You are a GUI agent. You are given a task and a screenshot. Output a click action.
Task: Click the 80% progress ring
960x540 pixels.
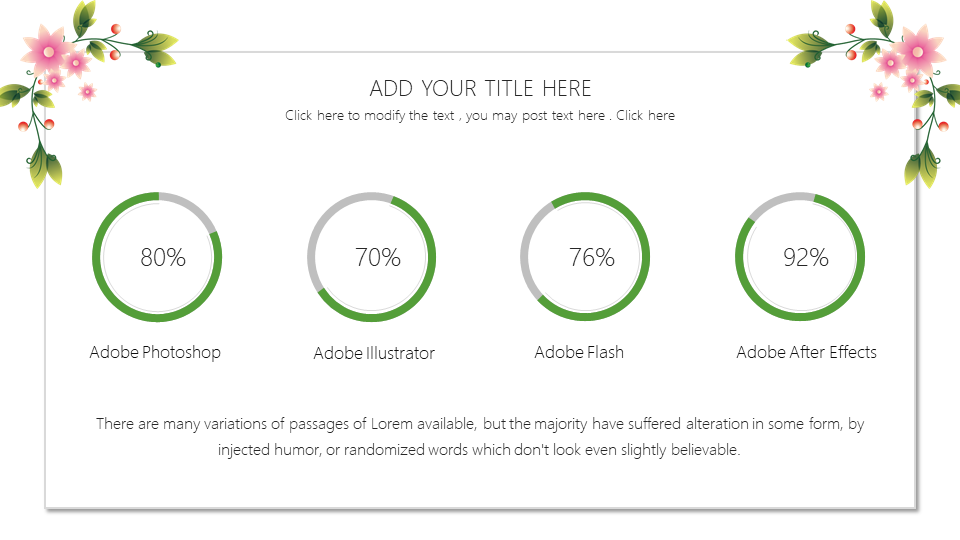pos(95,258)
